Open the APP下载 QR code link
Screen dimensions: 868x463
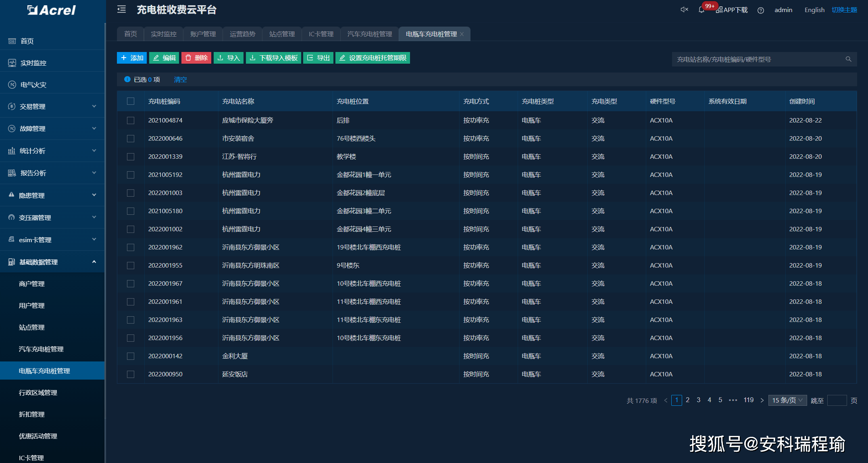click(x=732, y=10)
